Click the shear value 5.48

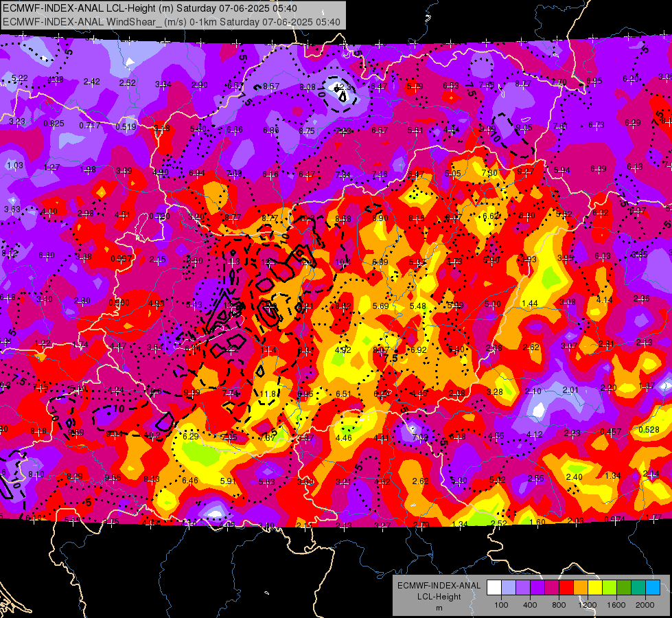point(418,306)
